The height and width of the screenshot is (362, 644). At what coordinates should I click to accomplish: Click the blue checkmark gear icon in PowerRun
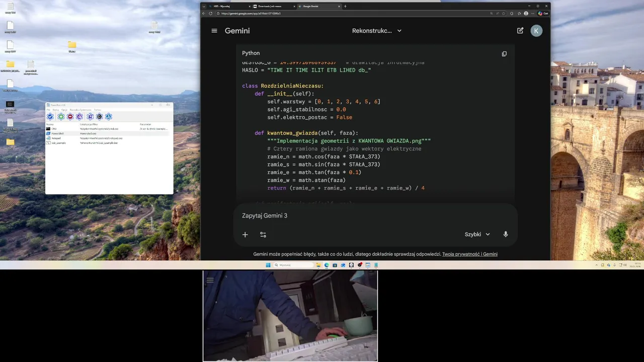(50, 117)
